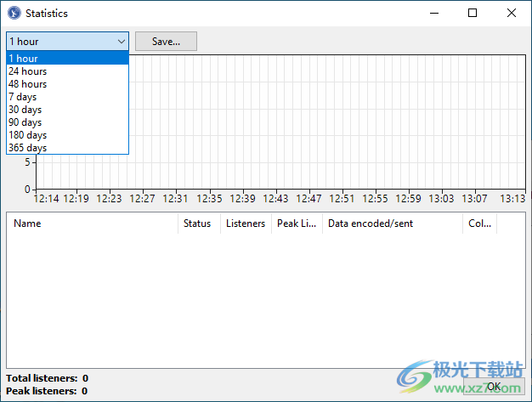This screenshot has height=402, width=532.
Task: Click the Col... column header
Action: pos(479,224)
